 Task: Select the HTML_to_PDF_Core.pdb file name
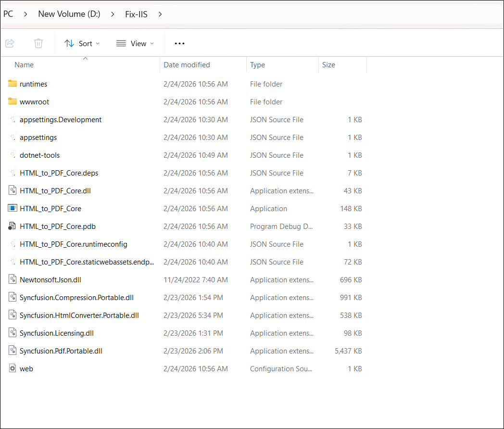coord(58,226)
